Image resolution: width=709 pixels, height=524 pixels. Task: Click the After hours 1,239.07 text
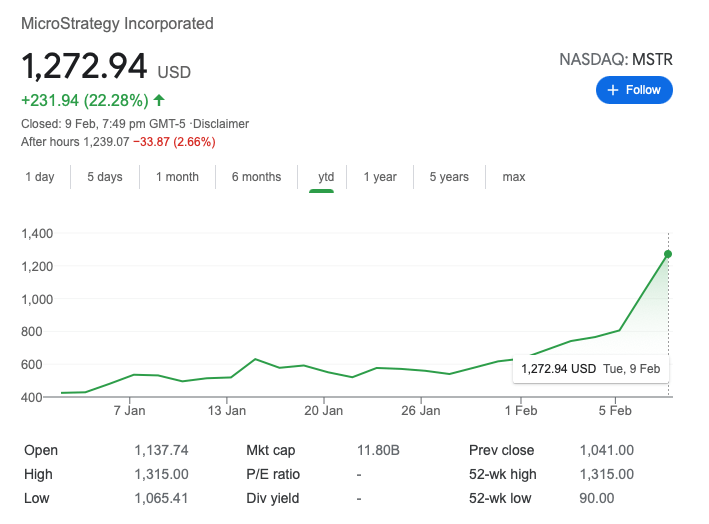click(75, 142)
